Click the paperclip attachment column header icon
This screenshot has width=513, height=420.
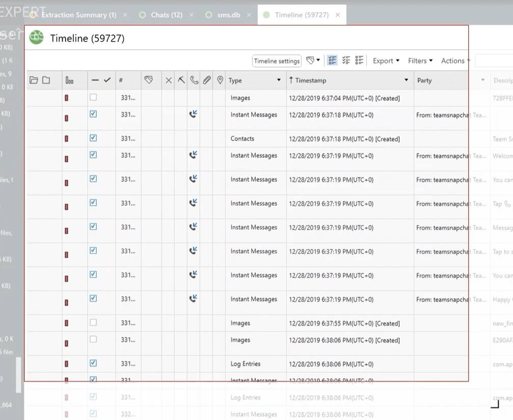[207, 80]
